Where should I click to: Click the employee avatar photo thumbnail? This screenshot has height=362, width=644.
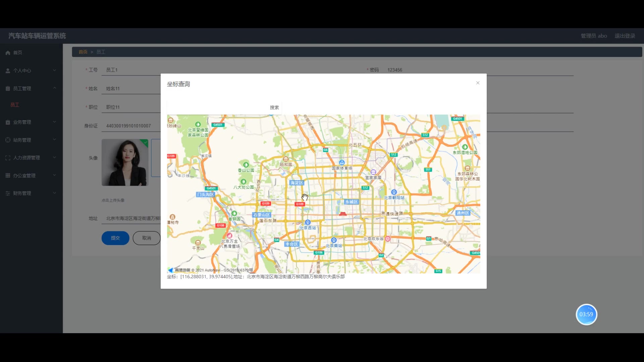[125, 163]
